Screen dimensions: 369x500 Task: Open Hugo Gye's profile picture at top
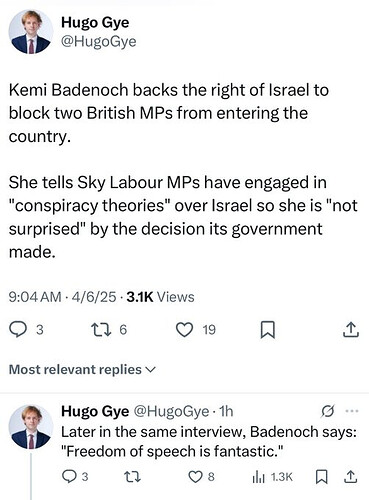[31, 31]
